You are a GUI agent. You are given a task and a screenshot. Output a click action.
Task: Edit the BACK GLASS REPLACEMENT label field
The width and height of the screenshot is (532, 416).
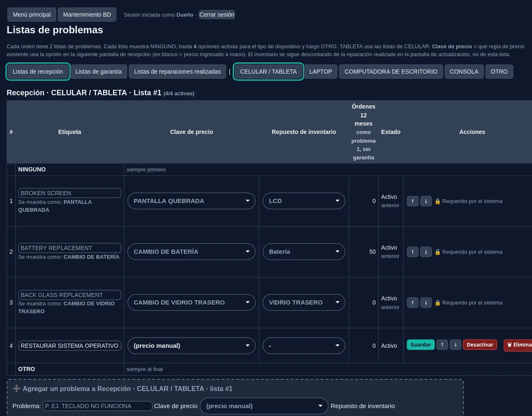[70, 295]
